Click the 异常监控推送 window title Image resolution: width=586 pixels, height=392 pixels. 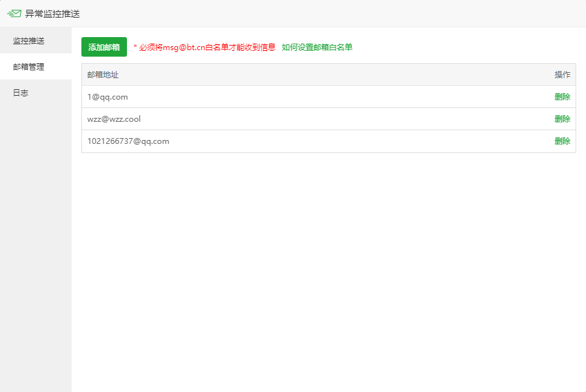point(52,14)
